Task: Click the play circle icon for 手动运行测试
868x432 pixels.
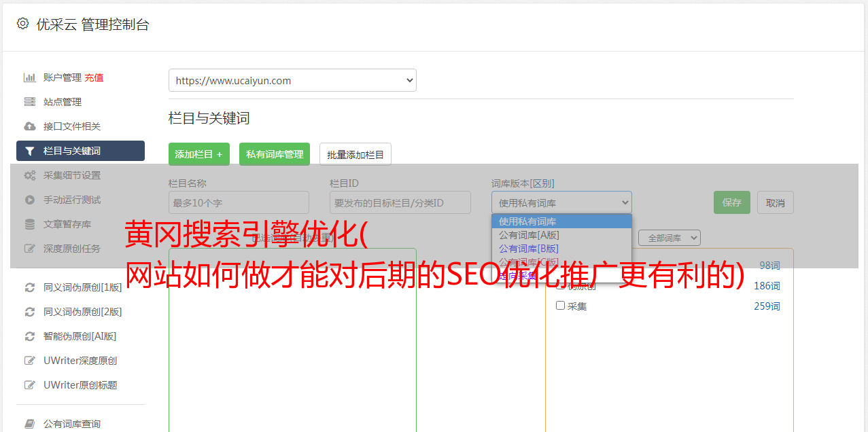Action: tap(29, 200)
